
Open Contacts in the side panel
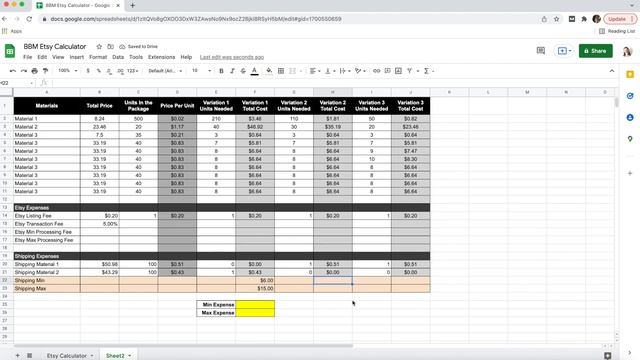tap(630, 118)
